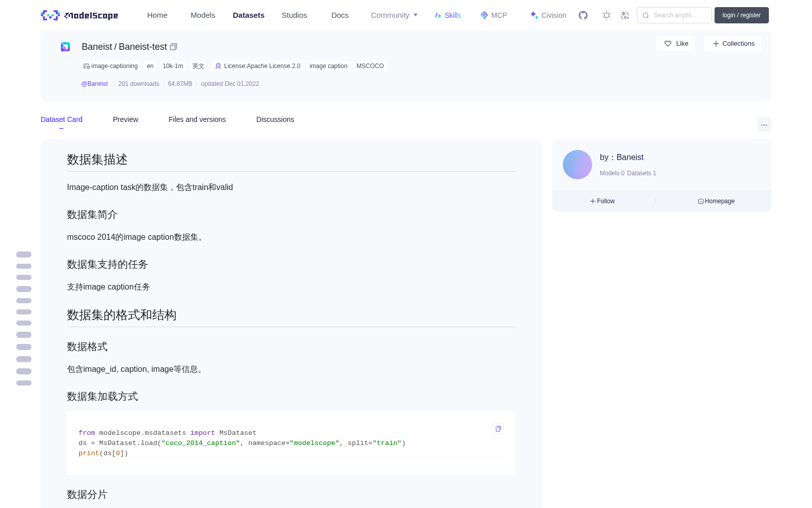Screen dimensions: 812x508
Task: Click the mscoco 2014 description sentence
Action: coord(137,237)
